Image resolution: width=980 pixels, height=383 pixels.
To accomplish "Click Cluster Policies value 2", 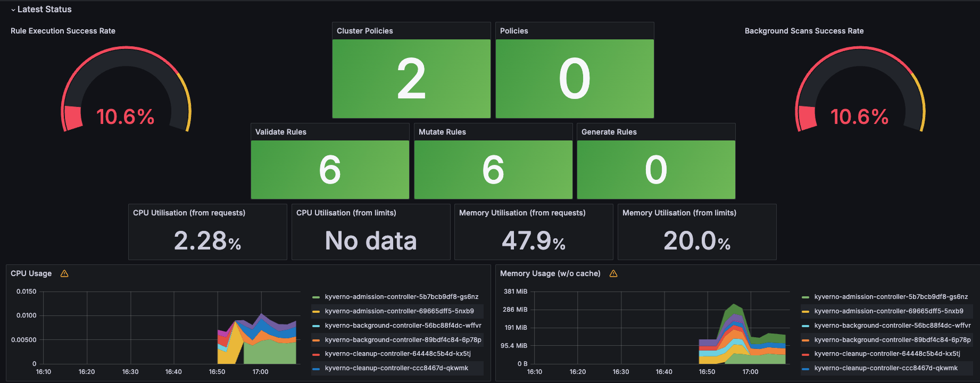I will click(x=411, y=79).
